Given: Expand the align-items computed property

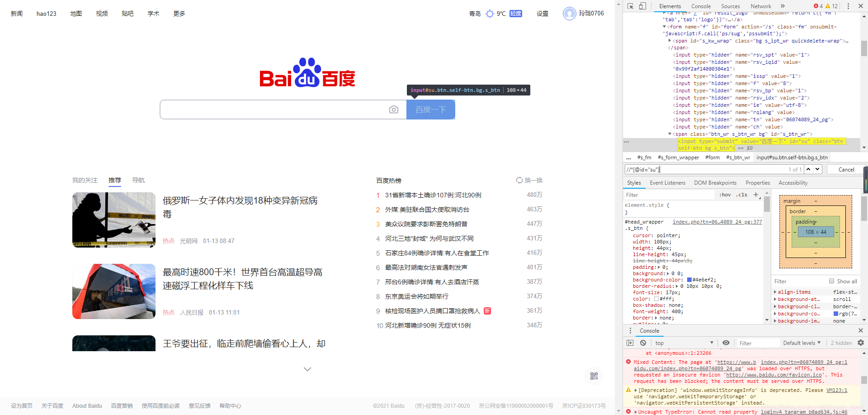Looking at the screenshot, I should pos(774,292).
